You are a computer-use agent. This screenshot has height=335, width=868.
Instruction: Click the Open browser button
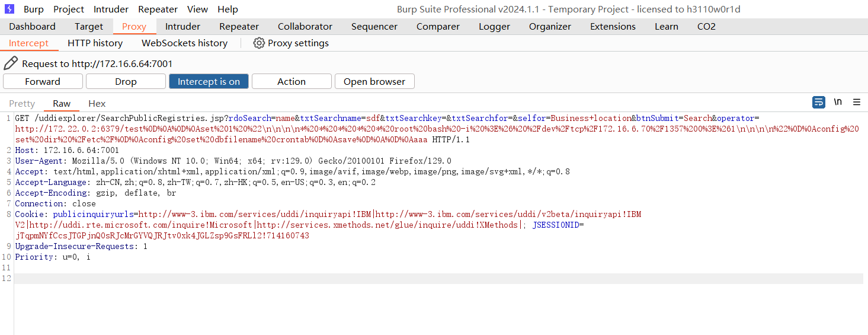point(374,82)
